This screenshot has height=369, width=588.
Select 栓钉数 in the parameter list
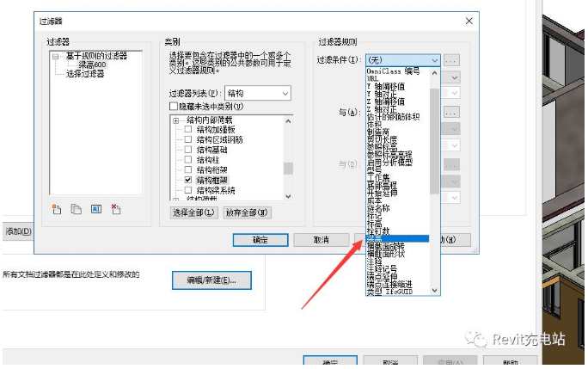378,231
